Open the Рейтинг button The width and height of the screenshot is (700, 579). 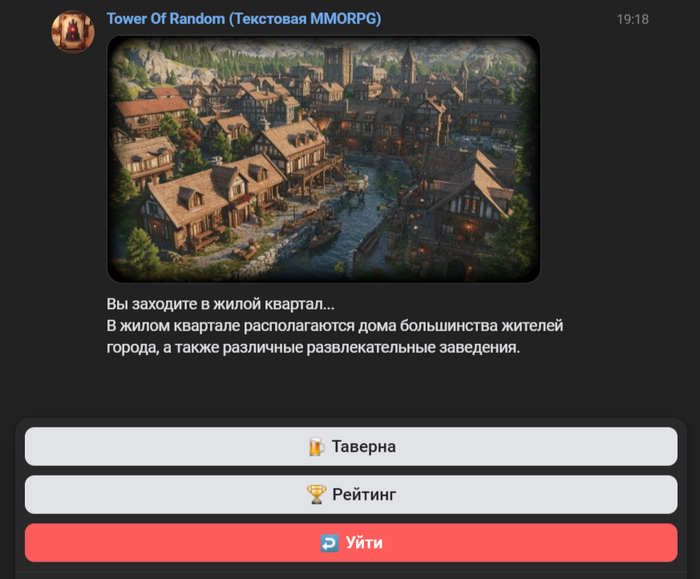[x=351, y=495]
